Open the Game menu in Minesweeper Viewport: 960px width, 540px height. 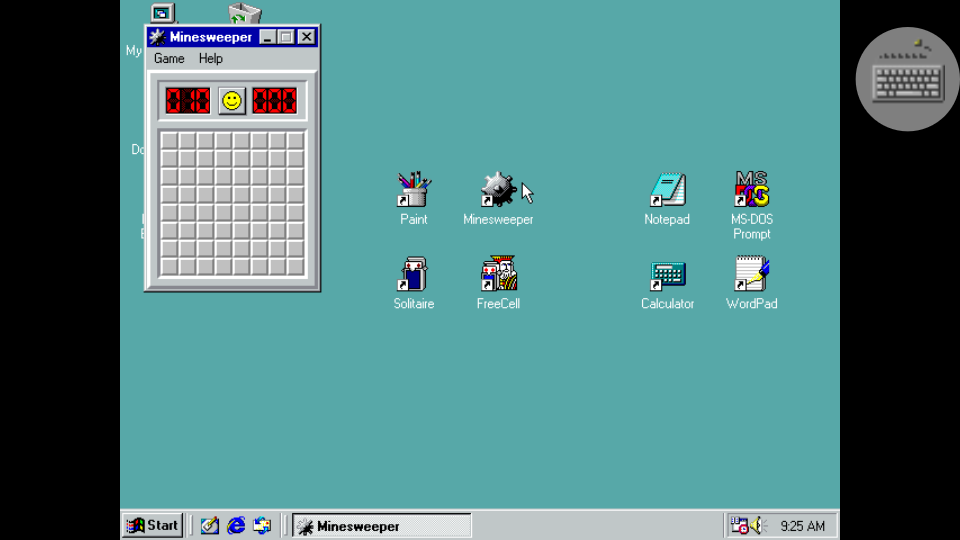click(x=169, y=59)
